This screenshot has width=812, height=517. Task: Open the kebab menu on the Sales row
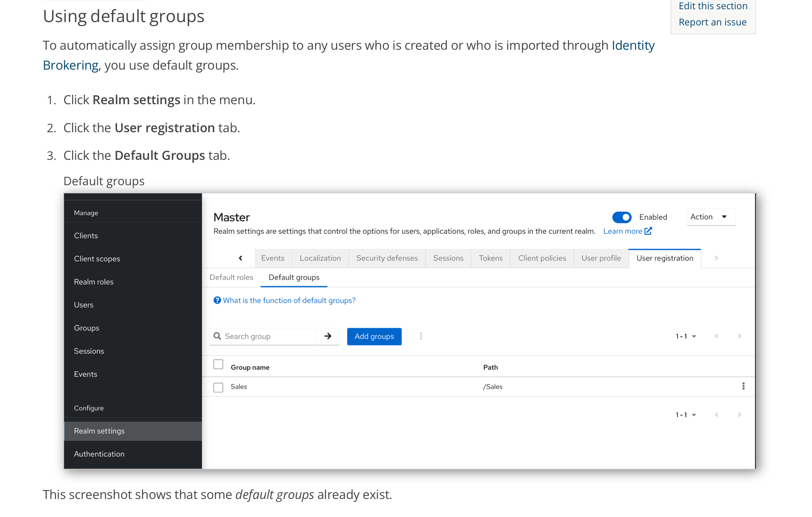744,386
